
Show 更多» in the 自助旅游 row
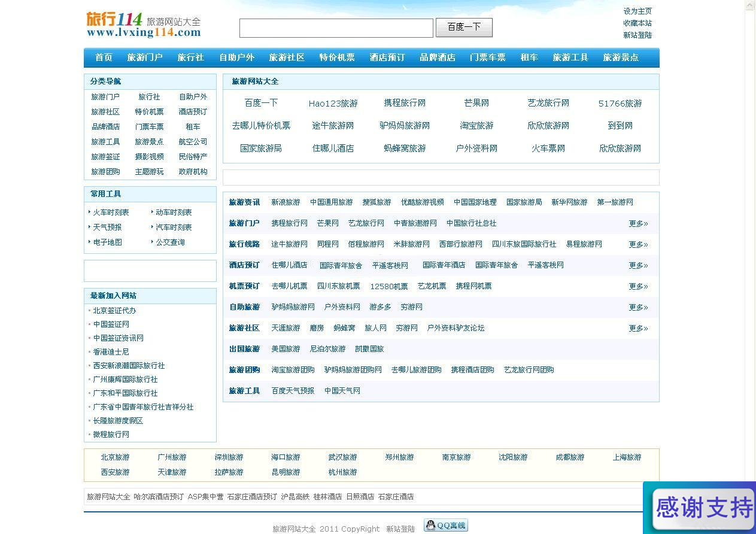click(x=638, y=308)
